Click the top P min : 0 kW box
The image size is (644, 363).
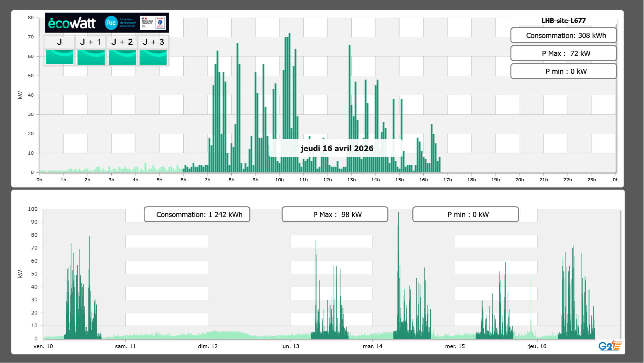coord(563,71)
